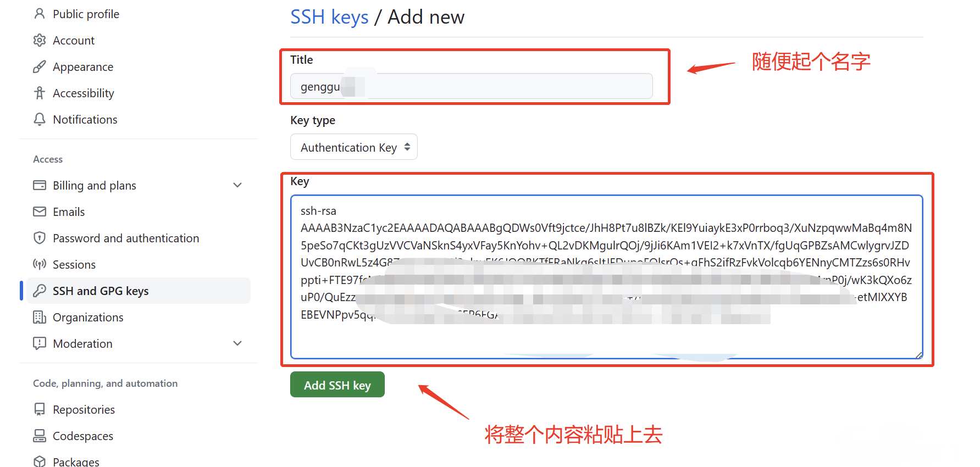Expand the Moderation section chevron
The width and height of the screenshot is (980, 467).
pyautogui.click(x=237, y=343)
